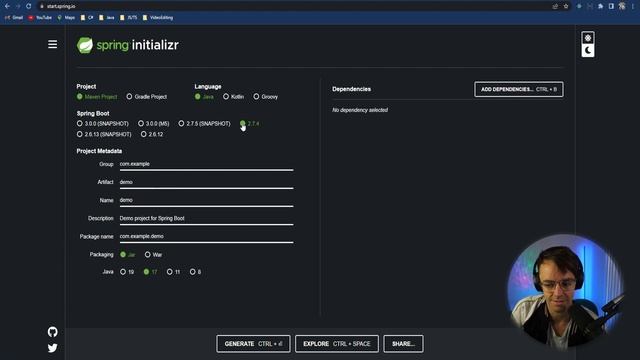The height and width of the screenshot is (360, 640).
Task: Pick Java version 17
Action: (150, 271)
